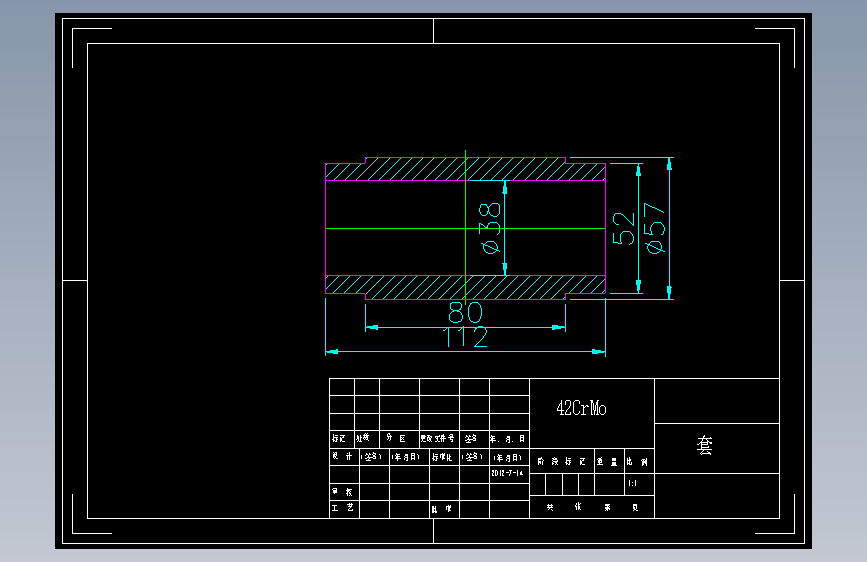Select the upper hatched section of the sleeve
The height and width of the screenshot is (562, 867).
click(x=465, y=169)
